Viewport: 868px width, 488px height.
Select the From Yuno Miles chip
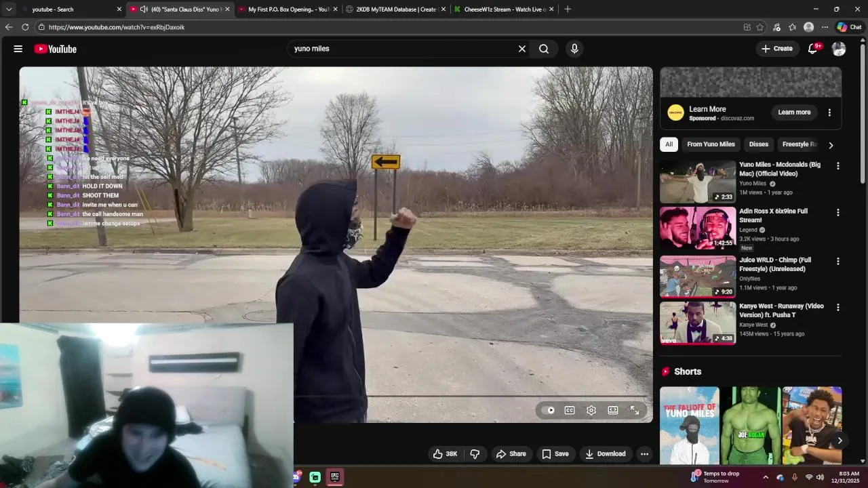[x=711, y=144]
